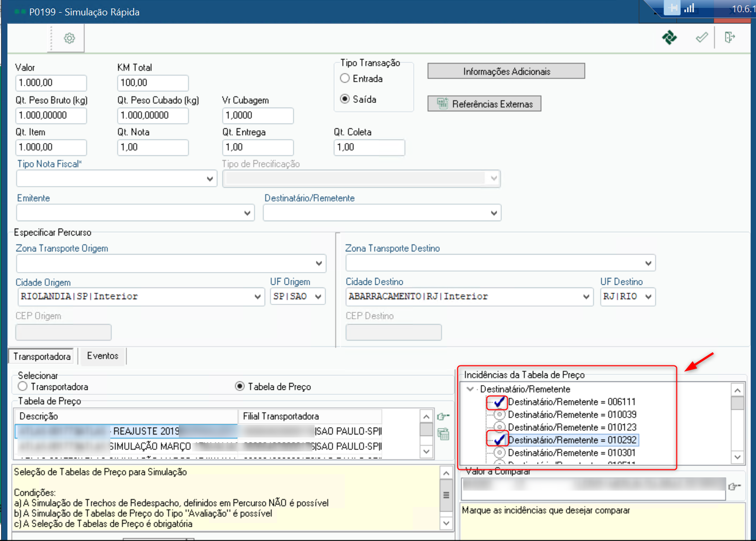This screenshot has width=756, height=541.
Task: Click the Valor input field
Action: tap(51, 83)
